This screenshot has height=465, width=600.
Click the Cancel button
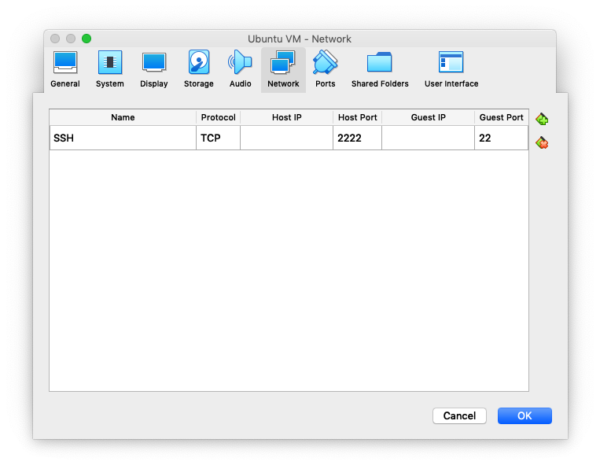coord(459,416)
